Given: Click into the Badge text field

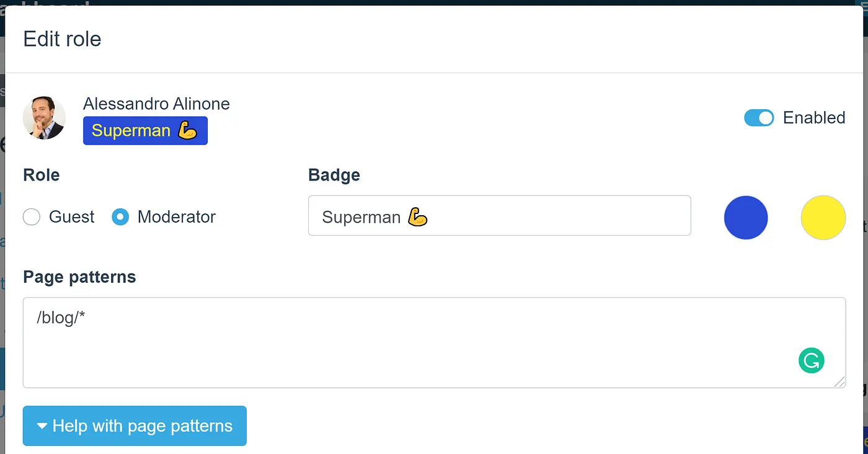Looking at the screenshot, I should point(546,216).
